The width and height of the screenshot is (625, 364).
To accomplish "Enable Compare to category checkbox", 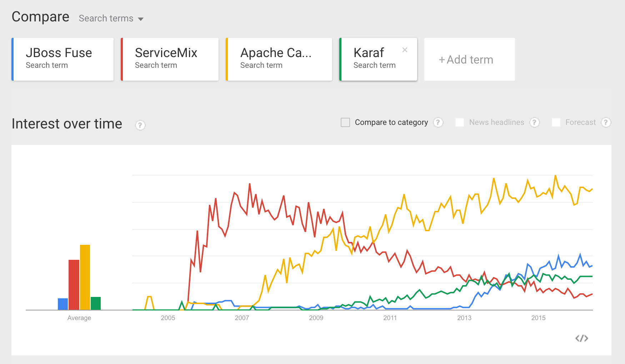I will (345, 122).
